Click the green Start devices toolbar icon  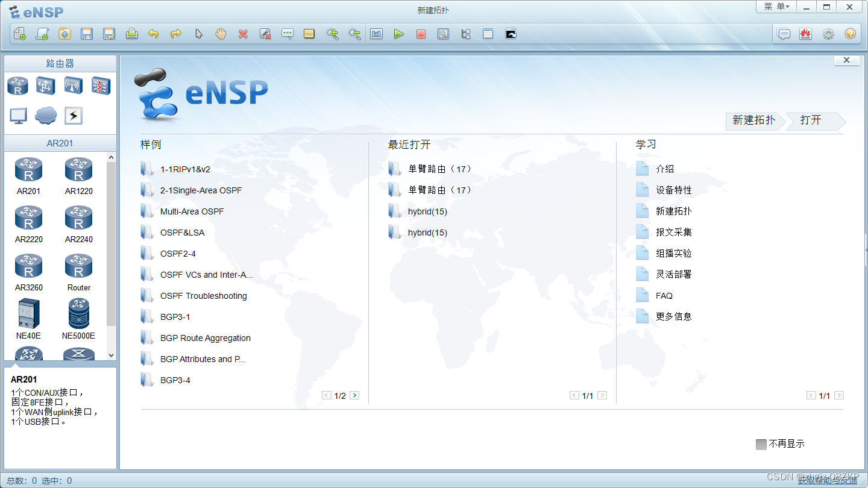(x=399, y=34)
